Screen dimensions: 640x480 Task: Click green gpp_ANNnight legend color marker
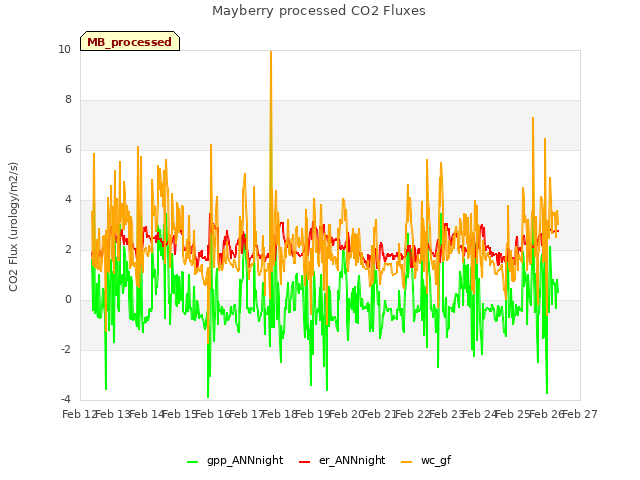[192, 462]
